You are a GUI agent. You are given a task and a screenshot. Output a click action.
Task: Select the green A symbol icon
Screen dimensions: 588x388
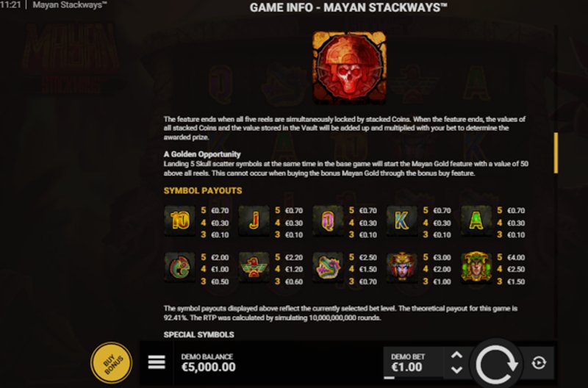pos(476,220)
